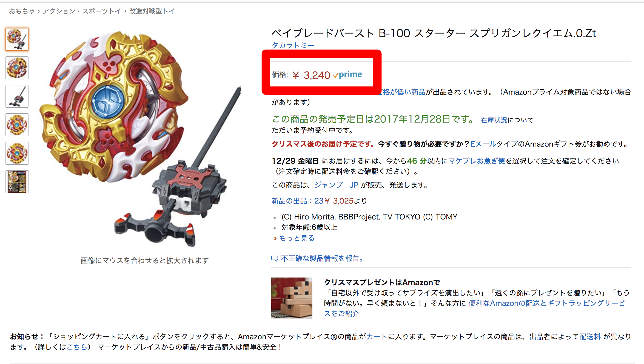The height and width of the screenshot is (364, 644).
Task: Select the fifth Beyblade thumbnail
Action: tap(17, 153)
